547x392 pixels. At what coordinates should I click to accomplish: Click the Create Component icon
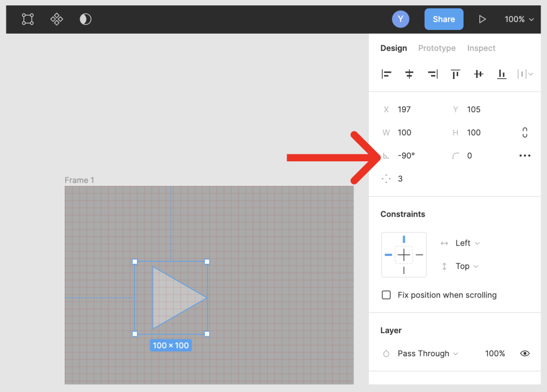point(57,19)
